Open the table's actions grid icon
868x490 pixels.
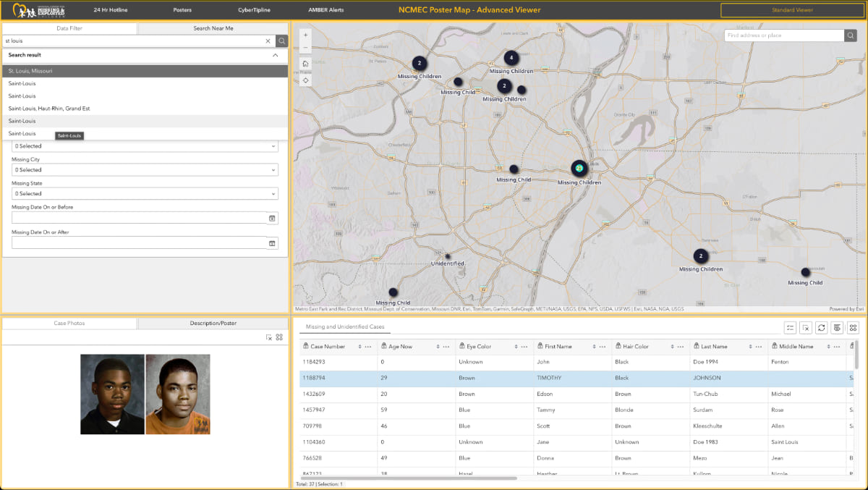854,328
